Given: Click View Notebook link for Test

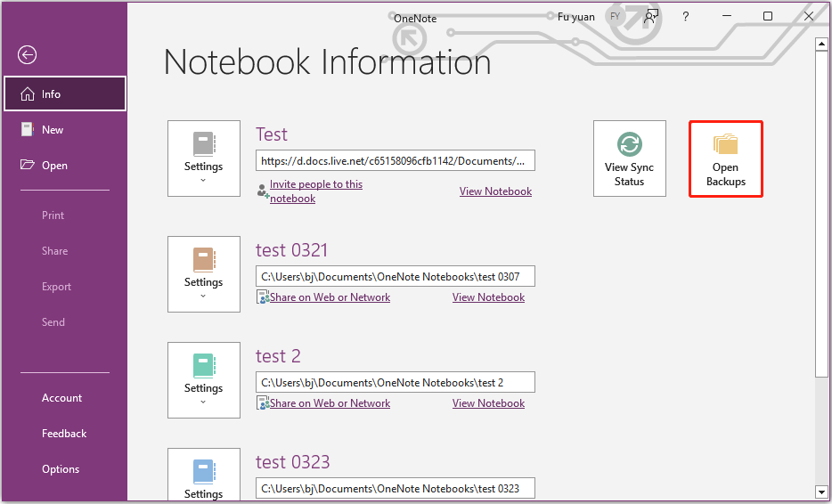Looking at the screenshot, I should coord(495,191).
